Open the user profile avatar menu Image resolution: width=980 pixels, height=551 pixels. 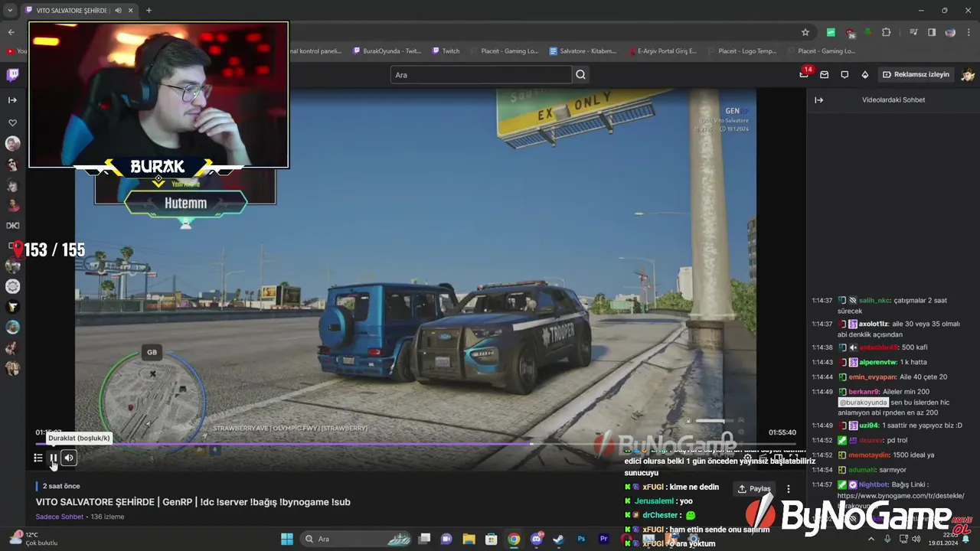[x=968, y=74]
